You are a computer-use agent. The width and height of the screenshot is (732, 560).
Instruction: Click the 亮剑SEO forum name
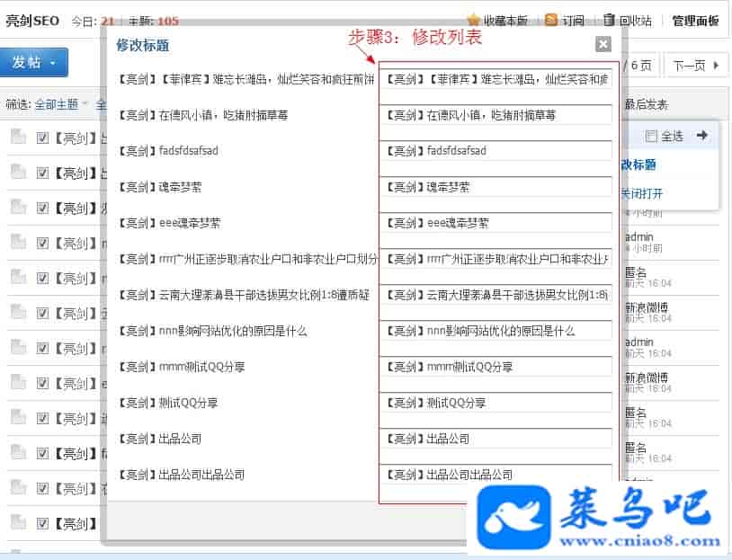(32, 21)
